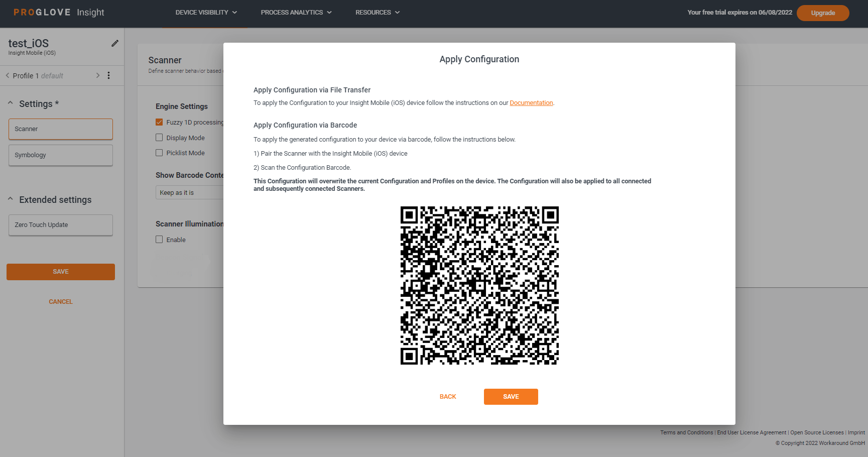This screenshot has height=457, width=868.
Task: Collapse the Extended settings section
Action: [x=11, y=199]
